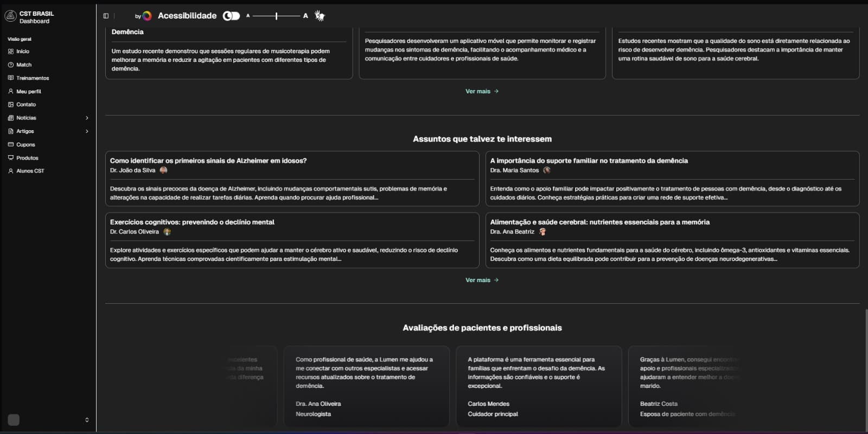Click the Neurologista role text

click(313, 414)
